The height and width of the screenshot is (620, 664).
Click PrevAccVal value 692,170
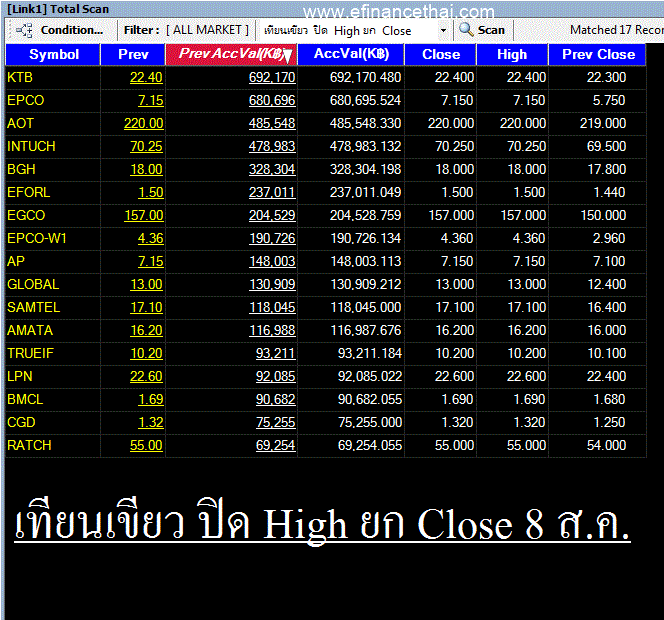pos(272,78)
